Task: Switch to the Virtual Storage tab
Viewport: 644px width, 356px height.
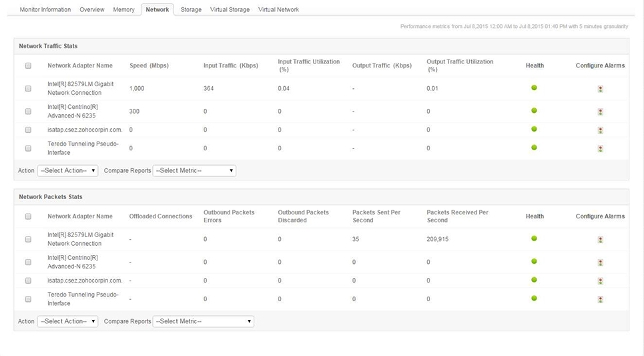Action: pyautogui.click(x=230, y=9)
